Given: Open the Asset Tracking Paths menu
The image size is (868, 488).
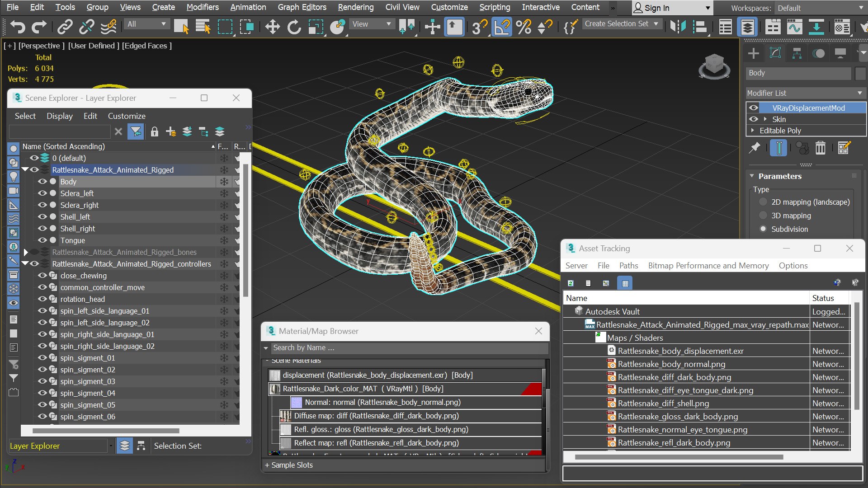Looking at the screenshot, I should click(x=628, y=266).
